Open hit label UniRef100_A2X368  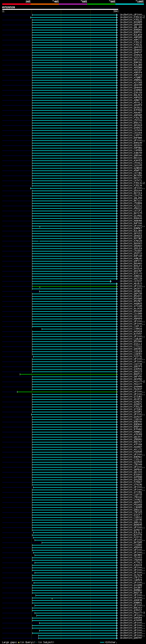131,82
